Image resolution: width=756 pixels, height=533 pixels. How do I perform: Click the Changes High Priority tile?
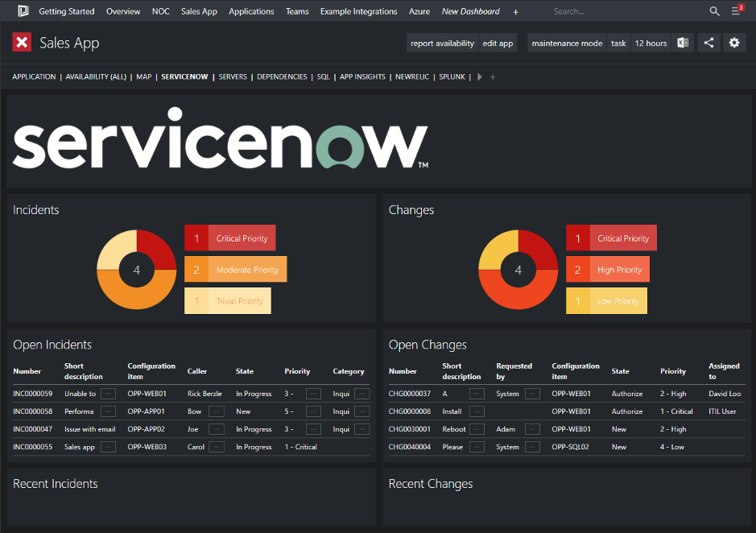(x=608, y=269)
